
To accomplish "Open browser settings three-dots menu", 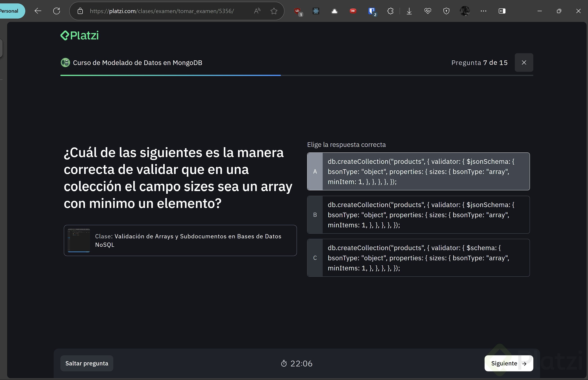I will click(484, 11).
